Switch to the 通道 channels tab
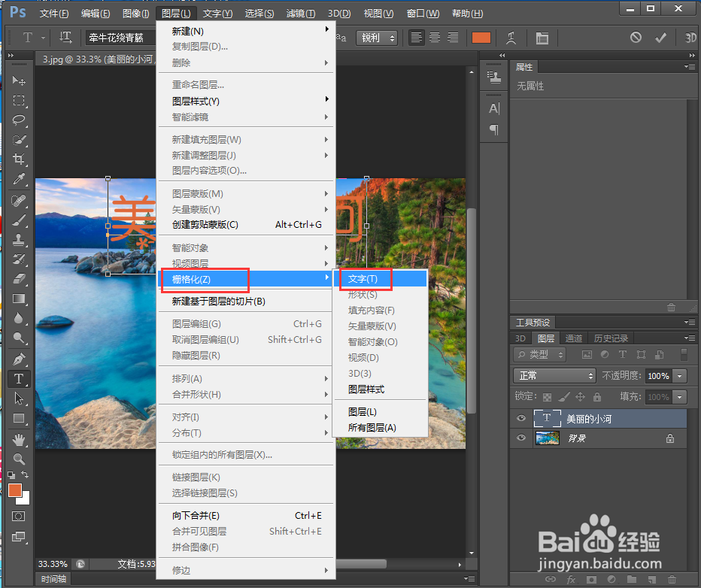 coord(574,338)
